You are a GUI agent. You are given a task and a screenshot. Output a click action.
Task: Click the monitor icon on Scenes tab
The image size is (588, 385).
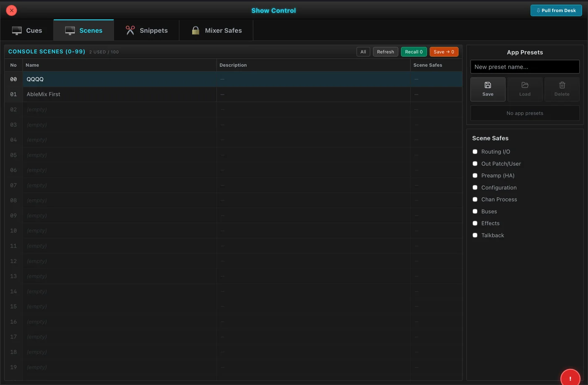click(x=70, y=31)
